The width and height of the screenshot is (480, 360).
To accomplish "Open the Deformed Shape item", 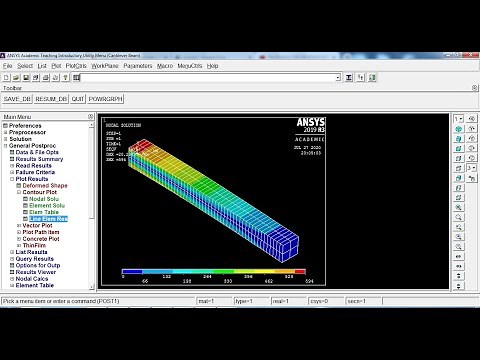I will [x=45, y=186].
